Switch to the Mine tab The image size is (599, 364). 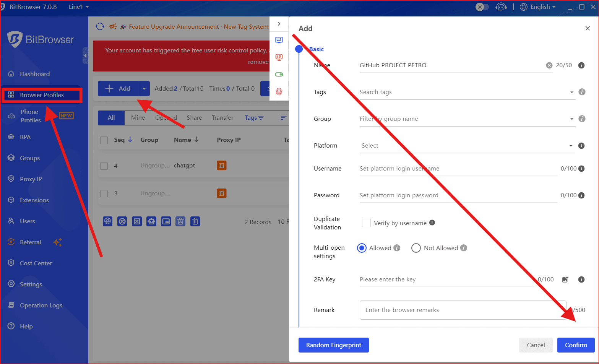(138, 118)
